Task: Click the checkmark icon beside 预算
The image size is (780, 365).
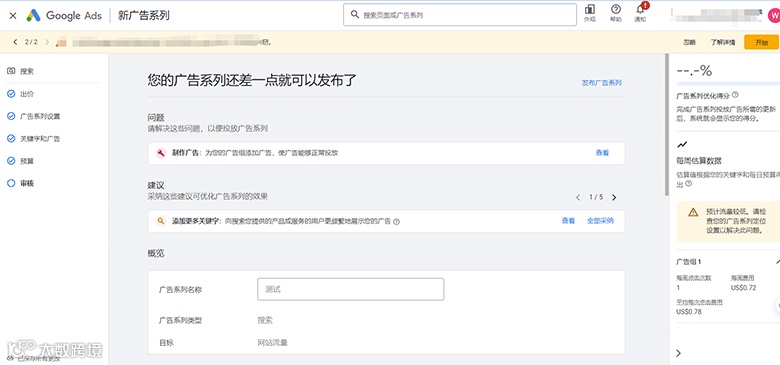Action: pyautogui.click(x=11, y=161)
